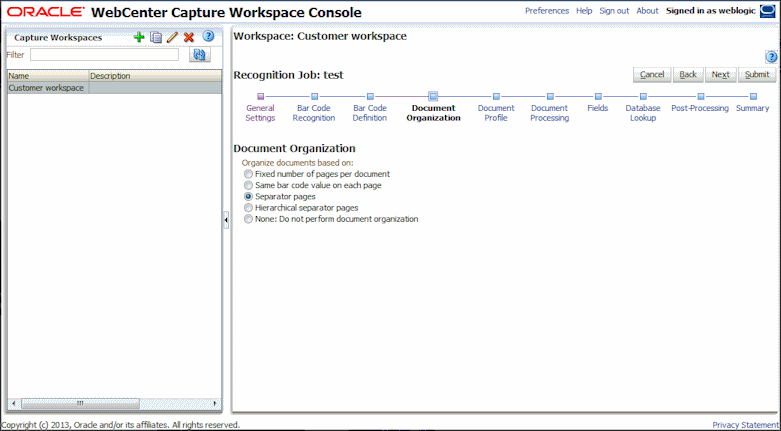Click the weblogic user icon at top right
This screenshot has height=431, width=781.
pos(768,11)
